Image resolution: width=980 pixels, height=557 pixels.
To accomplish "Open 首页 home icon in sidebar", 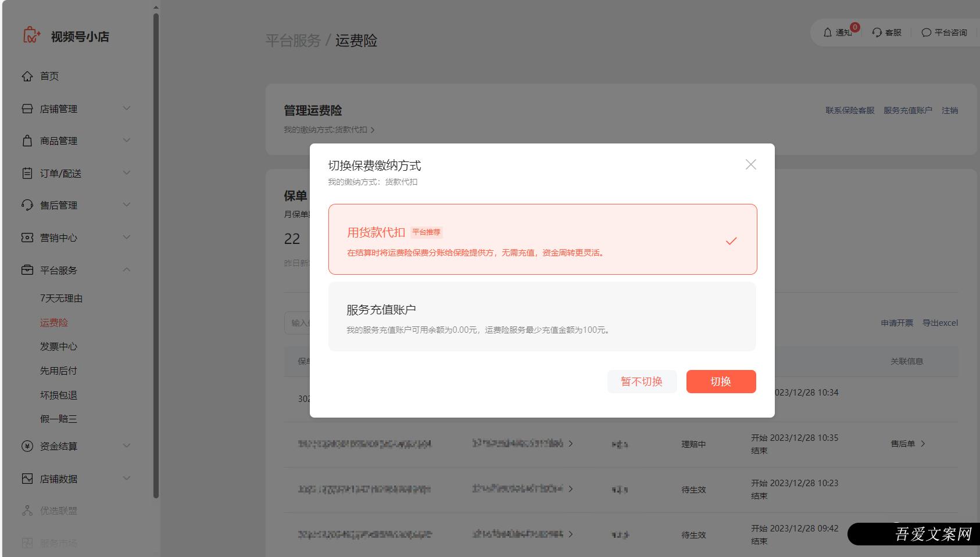I will point(27,76).
